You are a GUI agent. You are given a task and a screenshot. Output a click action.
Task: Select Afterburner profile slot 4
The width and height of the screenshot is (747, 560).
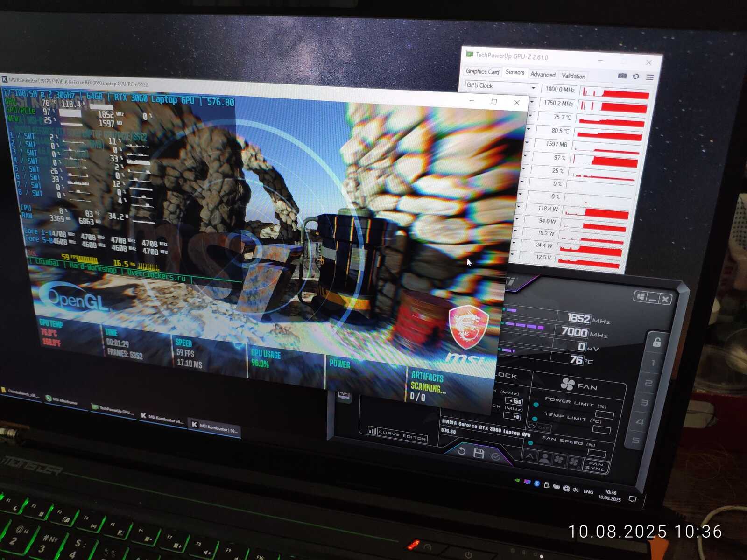coord(640,422)
